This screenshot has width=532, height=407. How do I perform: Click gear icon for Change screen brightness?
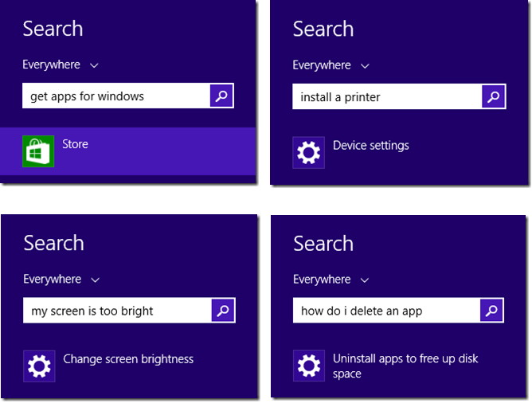pos(39,366)
